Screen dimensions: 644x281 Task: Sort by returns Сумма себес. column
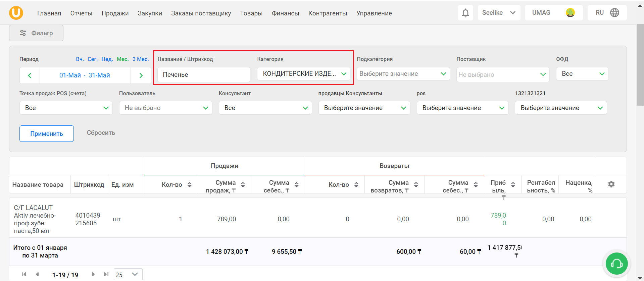coord(476,185)
